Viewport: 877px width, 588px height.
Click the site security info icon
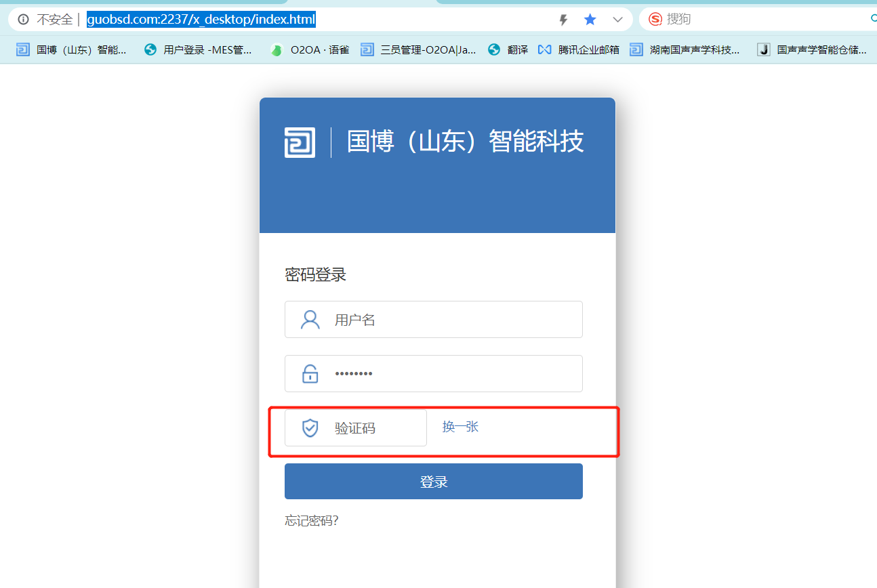tap(24, 20)
